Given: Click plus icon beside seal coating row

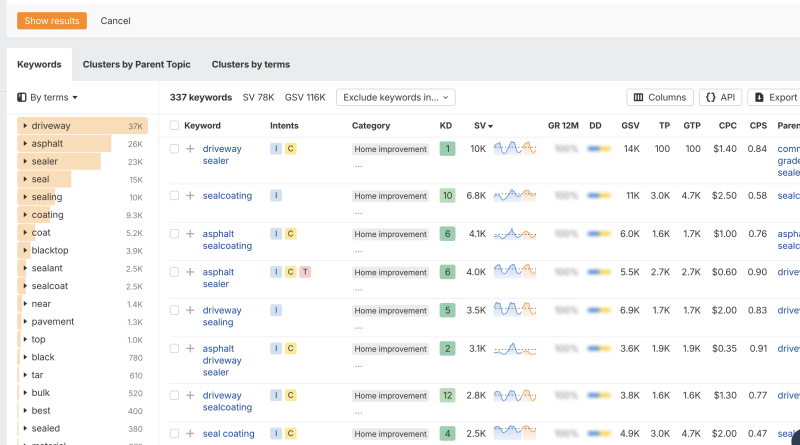Looking at the screenshot, I should [190, 434].
